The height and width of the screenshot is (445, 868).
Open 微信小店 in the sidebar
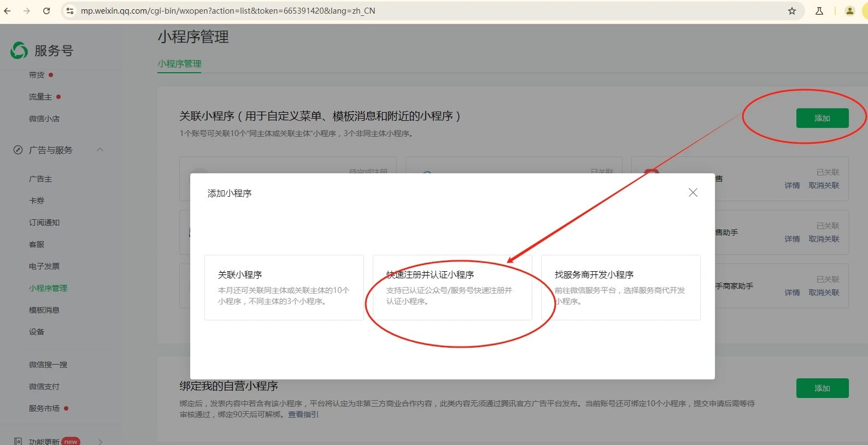pyautogui.click(x=44, y=119)
